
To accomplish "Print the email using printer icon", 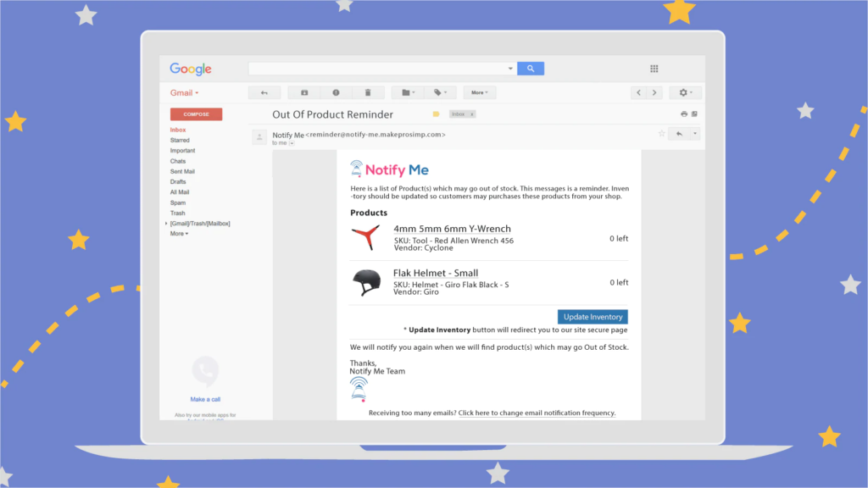I will tap(684, 114).
